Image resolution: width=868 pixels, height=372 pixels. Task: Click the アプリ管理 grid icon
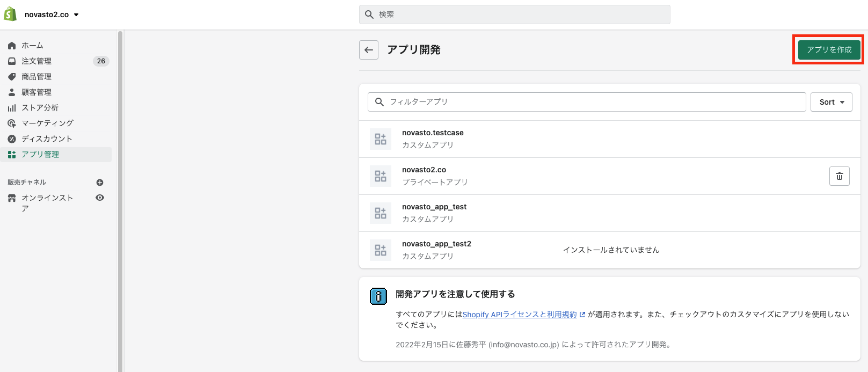[x=12, y=155]
